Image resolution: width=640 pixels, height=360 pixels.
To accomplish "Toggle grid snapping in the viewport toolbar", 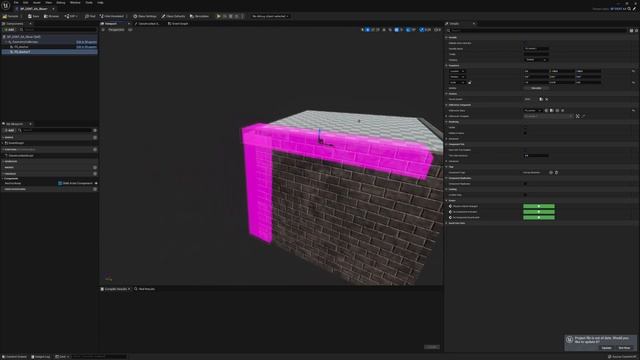I will pyautogui.click(x=396, y=30).
